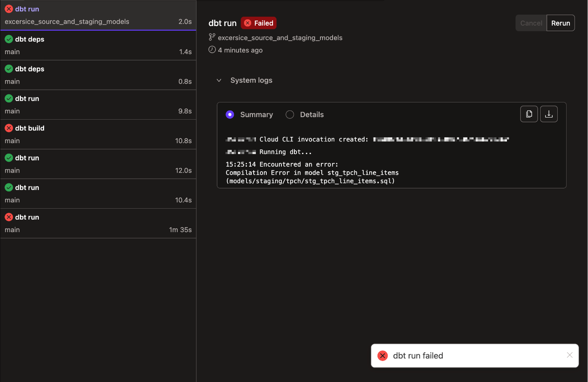Open the dbt run entry lasting 12.0s
The image size is (588, 382).
pyautogui.click(x=98, y=164)
